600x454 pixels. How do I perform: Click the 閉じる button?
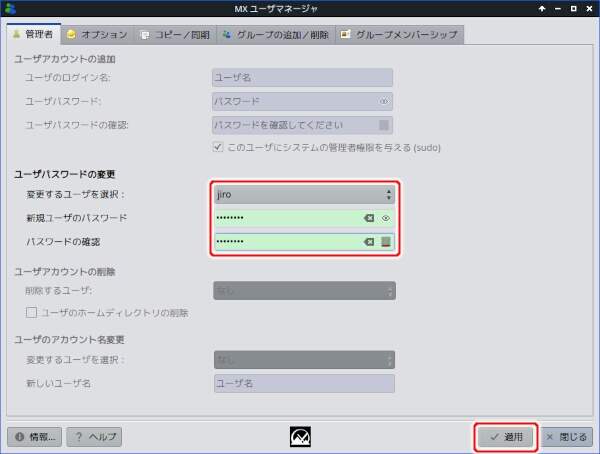[x=567, y=437]
